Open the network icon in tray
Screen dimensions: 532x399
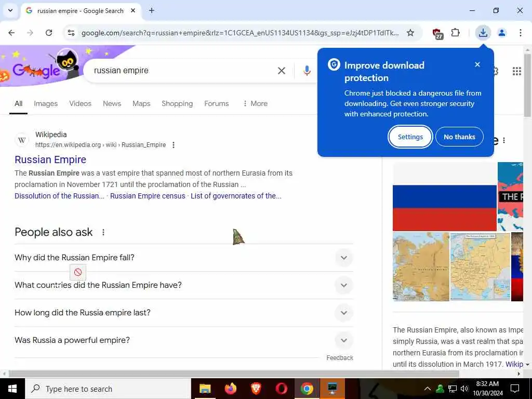[x=453, y=389]
